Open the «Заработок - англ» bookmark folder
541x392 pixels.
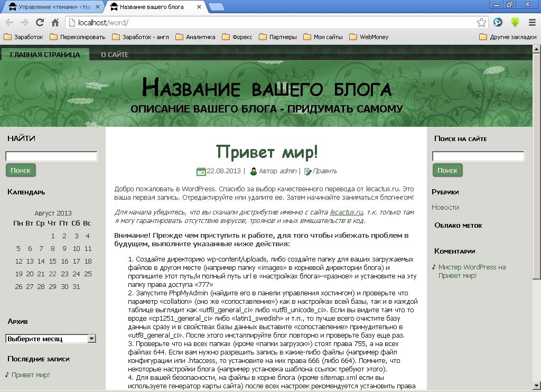pos(141,37)
